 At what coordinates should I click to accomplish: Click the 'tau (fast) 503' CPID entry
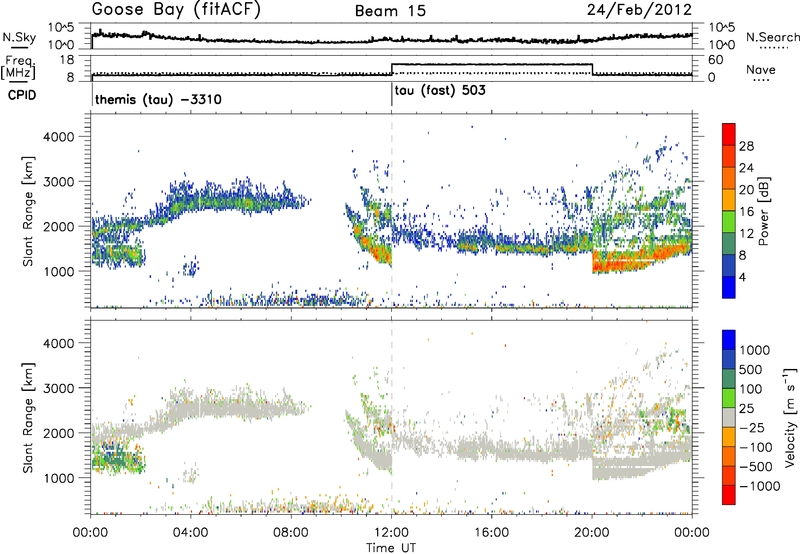click(440, 91)
